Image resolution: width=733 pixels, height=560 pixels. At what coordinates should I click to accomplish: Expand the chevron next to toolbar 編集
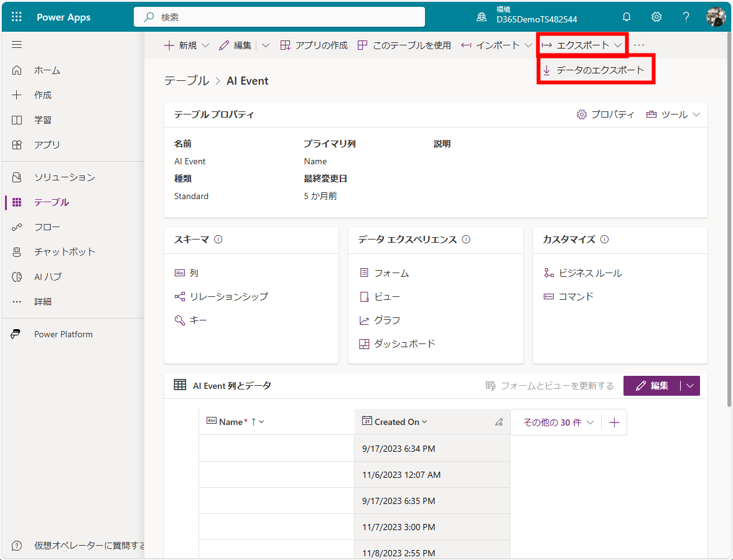[x=266, y=45]
